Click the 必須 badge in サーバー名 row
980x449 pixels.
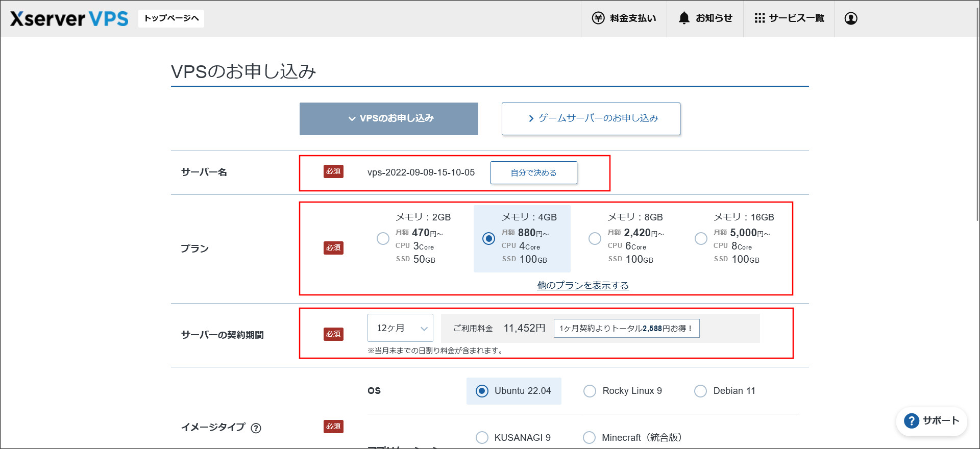pos(333,171)
